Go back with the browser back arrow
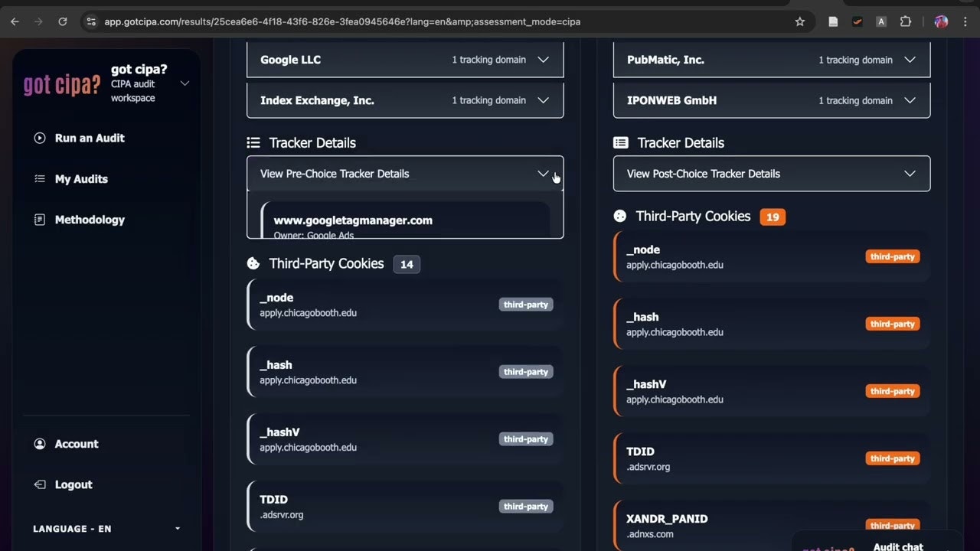The width and height of the screenshot is (980, 551). click(15, 21)
